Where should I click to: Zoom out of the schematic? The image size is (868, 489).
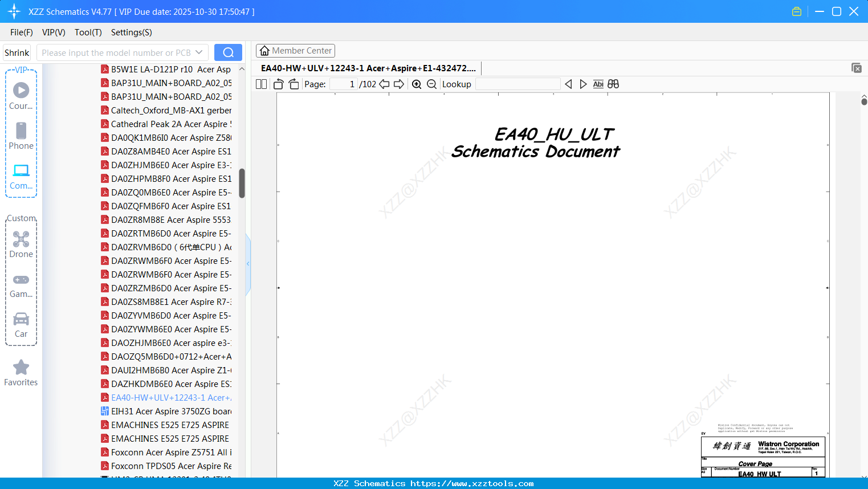point(431,84)
